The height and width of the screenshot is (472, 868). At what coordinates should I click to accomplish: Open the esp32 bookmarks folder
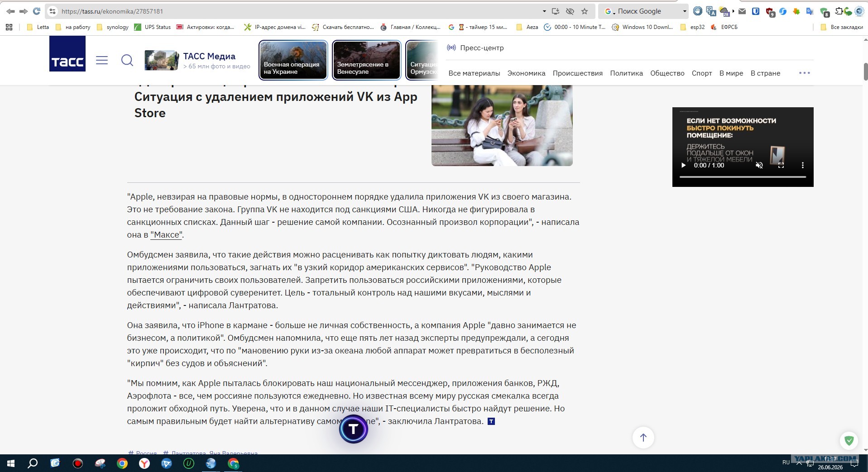tap(692, 27)
